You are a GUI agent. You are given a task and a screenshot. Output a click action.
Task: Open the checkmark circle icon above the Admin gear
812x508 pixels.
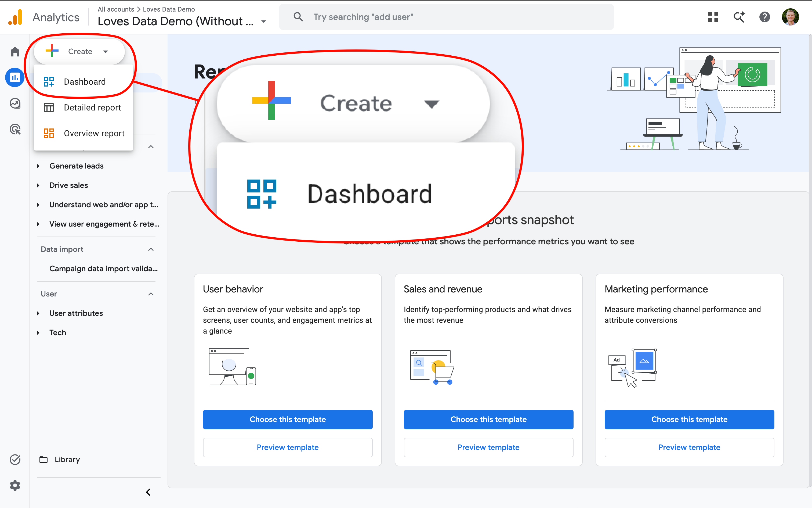click(x=15, y=459)
